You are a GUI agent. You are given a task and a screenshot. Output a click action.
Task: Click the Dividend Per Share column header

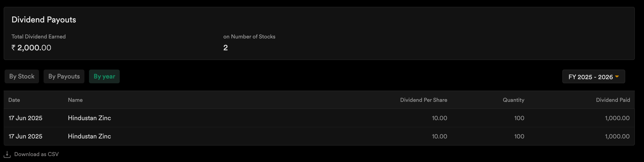click(x=424, y=100)
